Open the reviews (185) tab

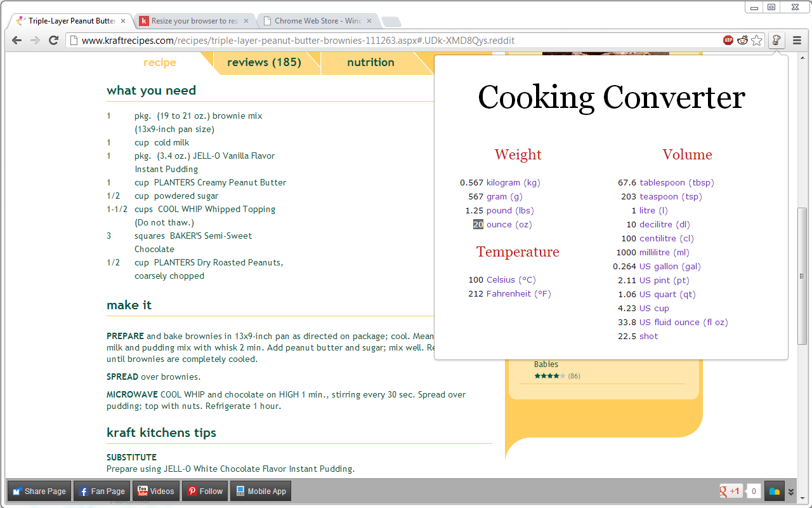pos(264,62)
